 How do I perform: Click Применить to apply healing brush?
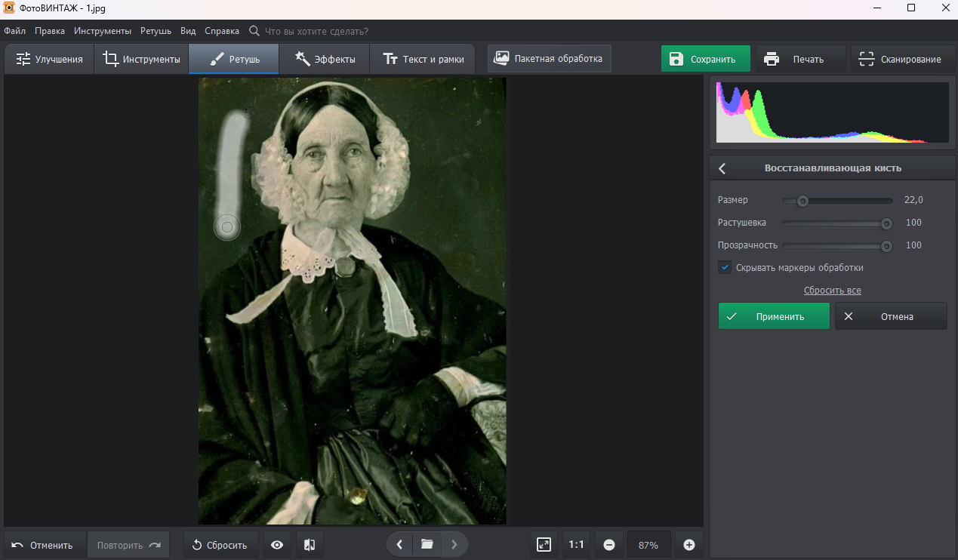click(x=774, y=316)
